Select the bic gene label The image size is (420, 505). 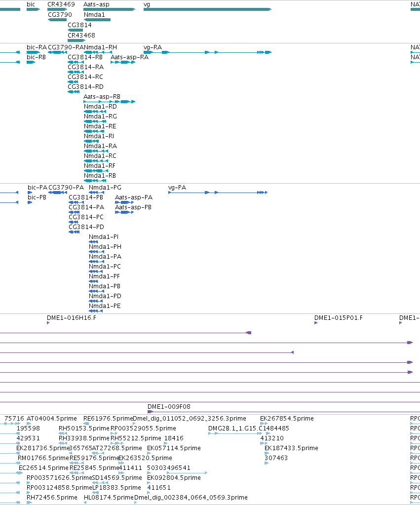[x=31, y=4]
